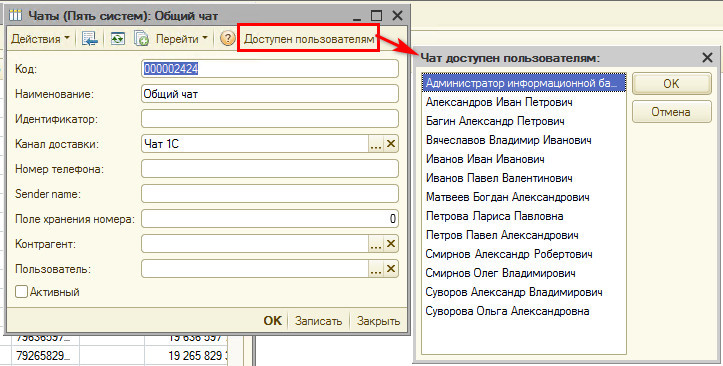Click the Записать button
The height and width of the screenshot is (366, 723).
(318, 321)
